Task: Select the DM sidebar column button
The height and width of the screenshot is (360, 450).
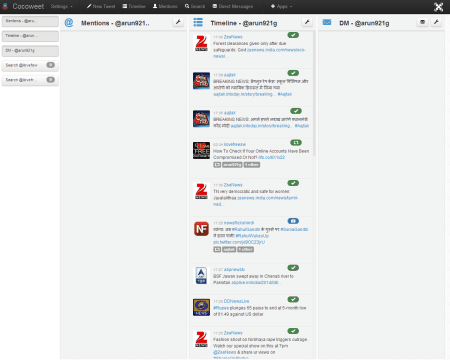Action: click(30, 51)
